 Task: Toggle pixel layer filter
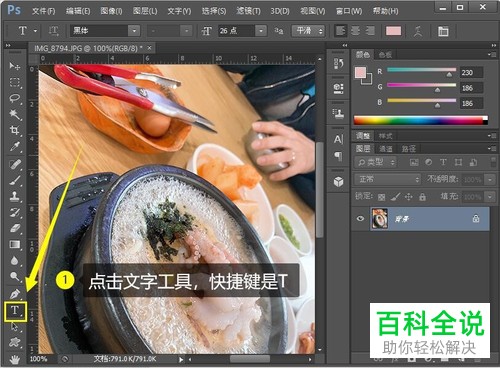[414, 162]
